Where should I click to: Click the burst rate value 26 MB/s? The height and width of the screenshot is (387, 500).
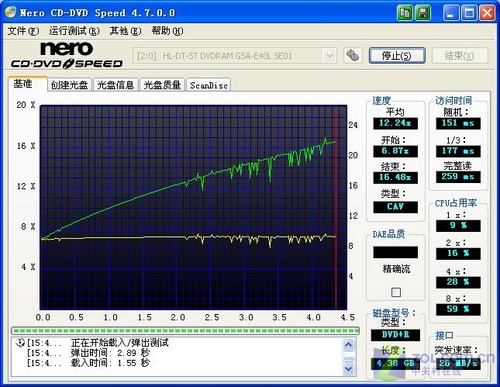[x=458, y=364]
